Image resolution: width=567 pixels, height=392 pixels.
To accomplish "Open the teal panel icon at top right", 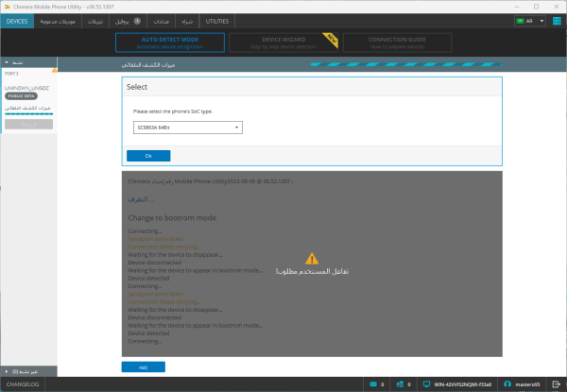I will click(557, 21).
